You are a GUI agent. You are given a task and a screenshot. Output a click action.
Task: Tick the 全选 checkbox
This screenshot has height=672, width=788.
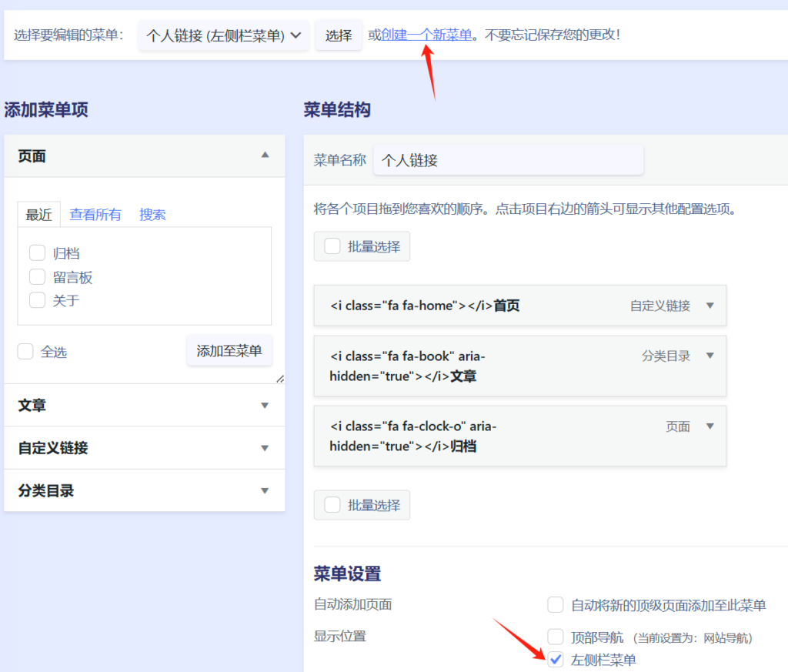(x=25, y=352)
